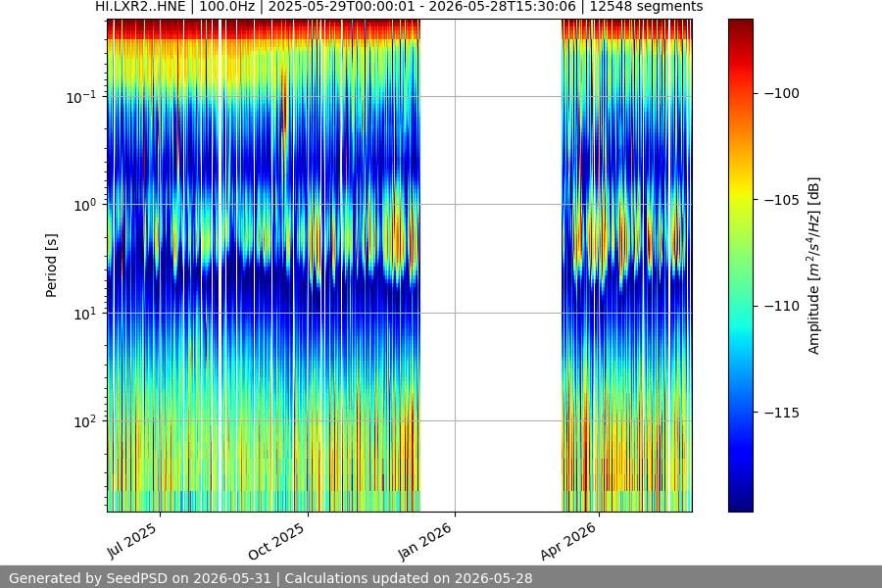Click the 'Jan 2026' x-axis label
This screenshot has width=882, height=588.
(x=424, y=541)
